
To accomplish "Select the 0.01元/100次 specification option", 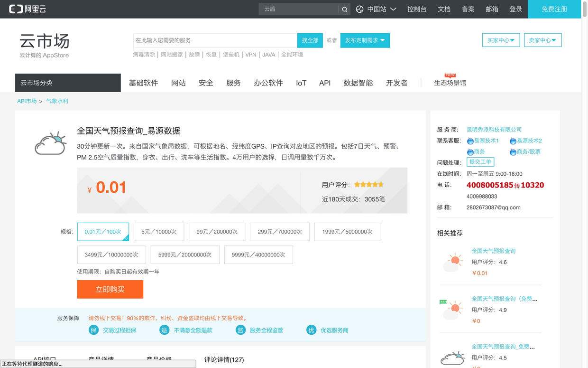I will pos(103,232).
